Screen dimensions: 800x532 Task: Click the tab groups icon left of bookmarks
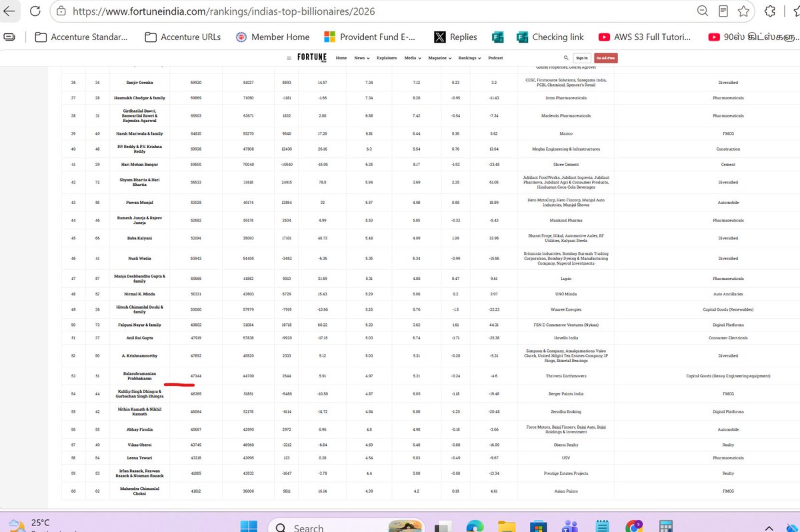coord(9,37)
